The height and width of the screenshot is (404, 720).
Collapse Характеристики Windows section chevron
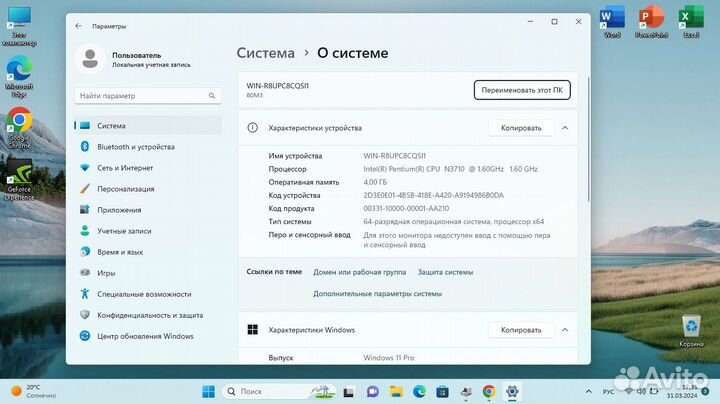coord(565,330)
